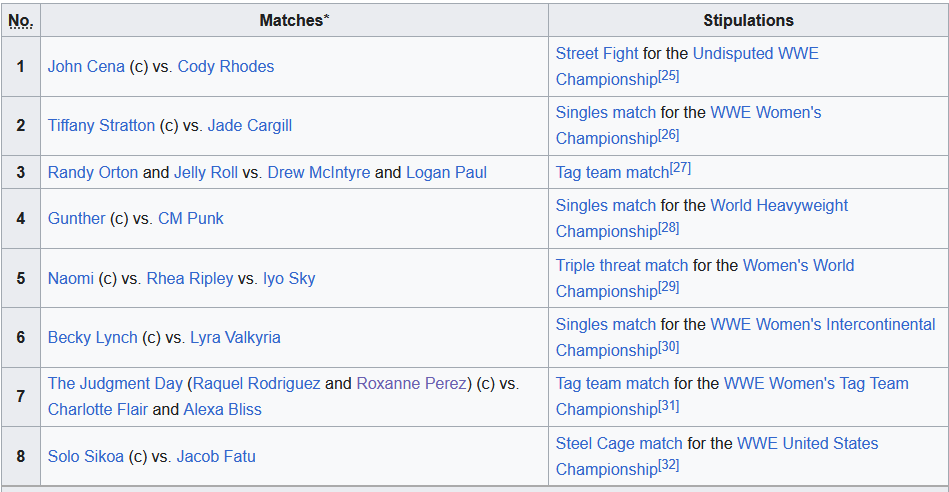Open the Street Fight stipulation link
The width and height of the screenshot is (949, 492).
coord(597,53)
